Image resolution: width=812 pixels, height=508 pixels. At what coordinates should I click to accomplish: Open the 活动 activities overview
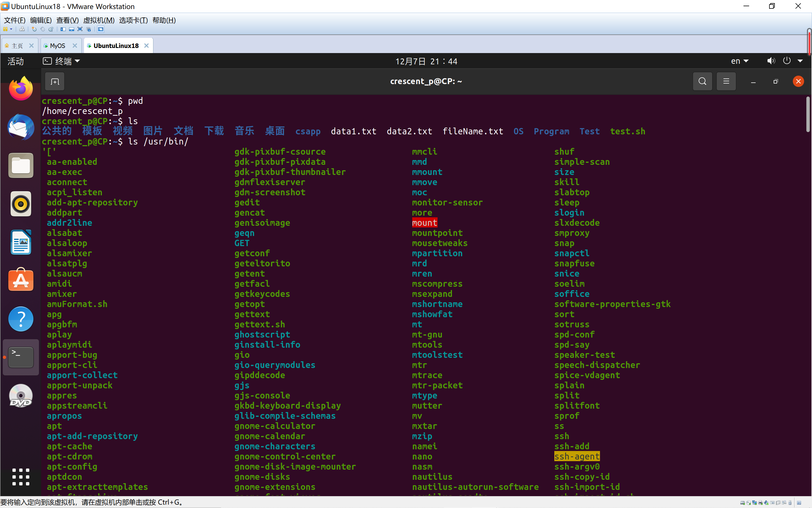pos(16,61)
